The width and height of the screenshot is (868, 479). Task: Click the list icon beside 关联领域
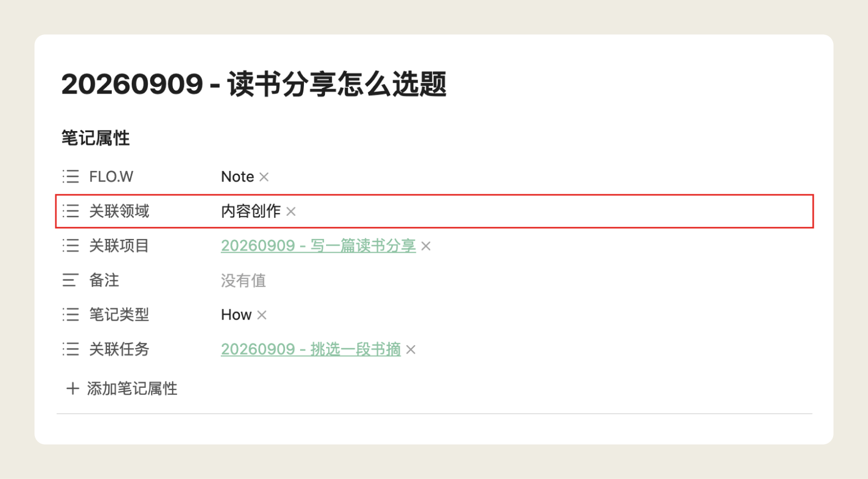click(x=70, y=211)
